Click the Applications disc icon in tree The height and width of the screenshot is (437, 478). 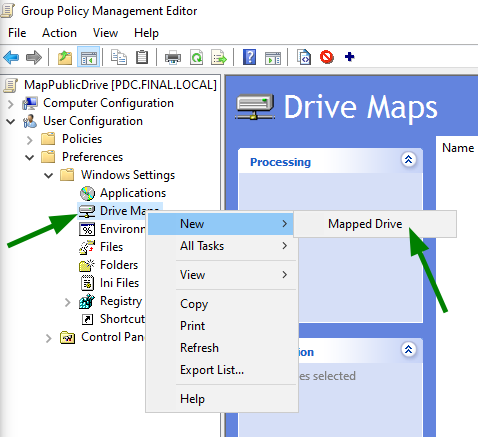pyautogui.click(x=87, y=193)
